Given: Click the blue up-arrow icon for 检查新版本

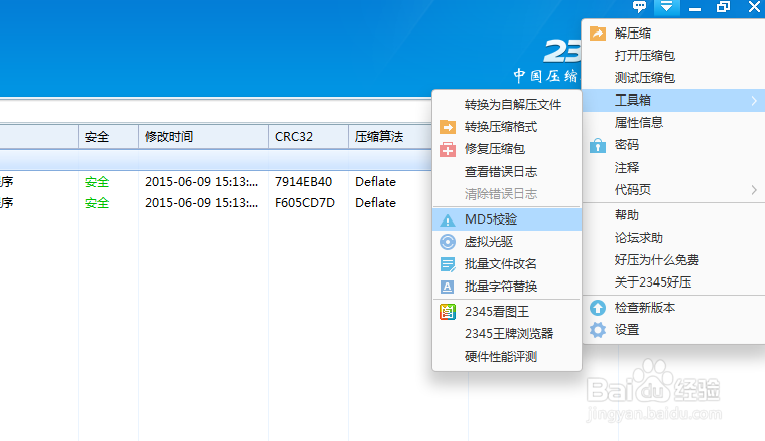Looking at the screenshot, I should pos(598,308).
